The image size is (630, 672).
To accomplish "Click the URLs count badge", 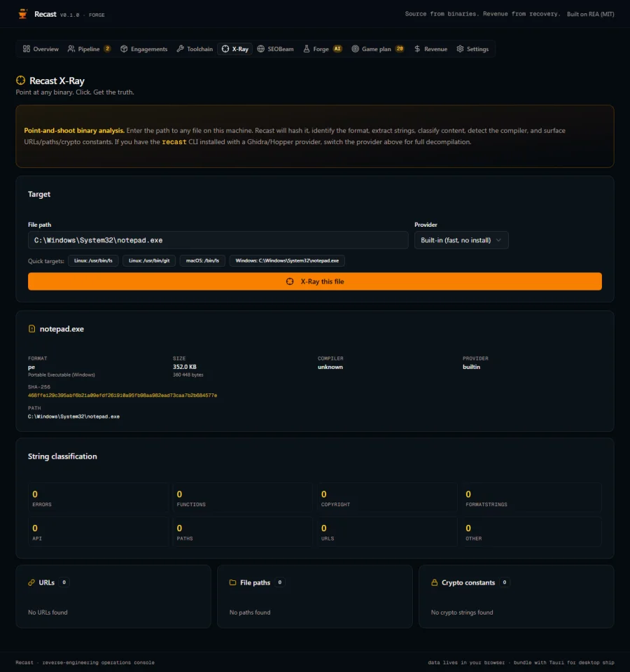I will [x=64, y=582].
